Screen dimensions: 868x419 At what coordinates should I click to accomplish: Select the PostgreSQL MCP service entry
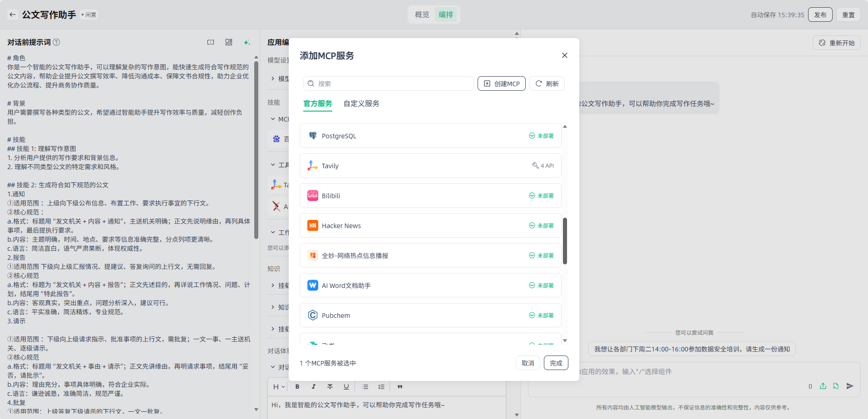[x=430, y=136]
